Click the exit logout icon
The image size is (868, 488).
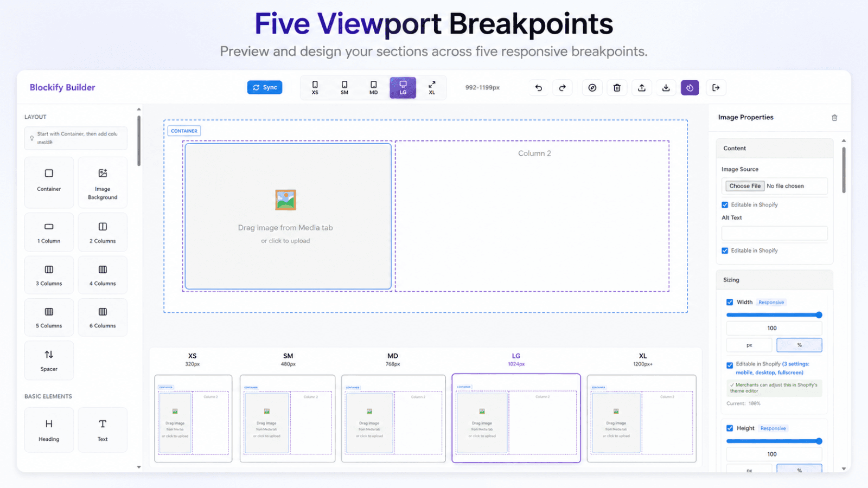(716, 88)
